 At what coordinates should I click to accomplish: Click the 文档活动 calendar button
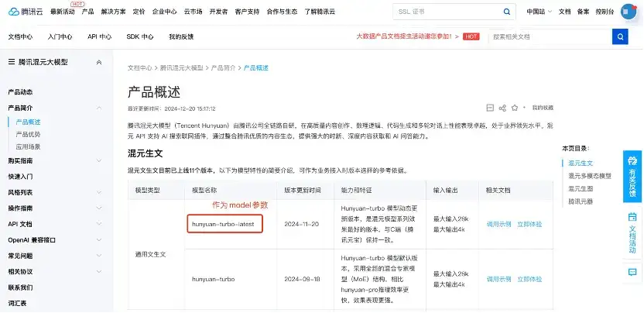pyautogui.click(x=632, y=232)
